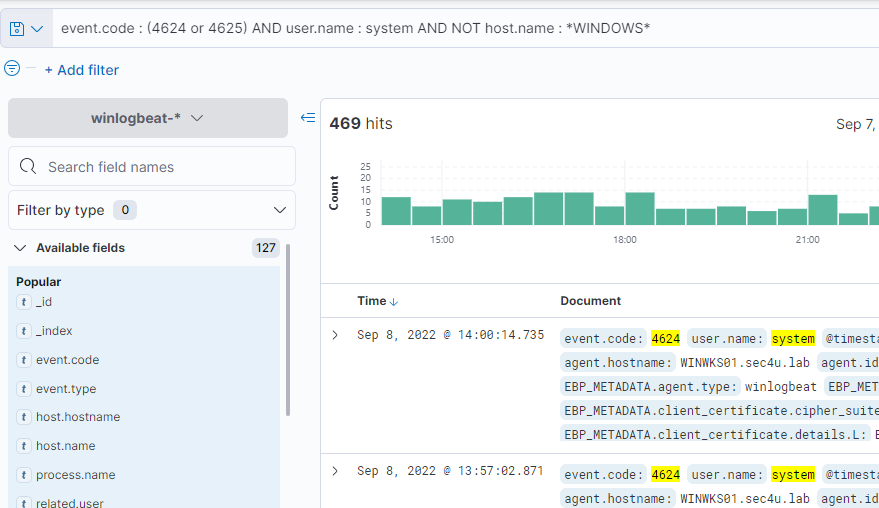The width and height of the screenshot is (879, 508).
Task: Sort by Time column arrow
Action: tap(394, 301)
